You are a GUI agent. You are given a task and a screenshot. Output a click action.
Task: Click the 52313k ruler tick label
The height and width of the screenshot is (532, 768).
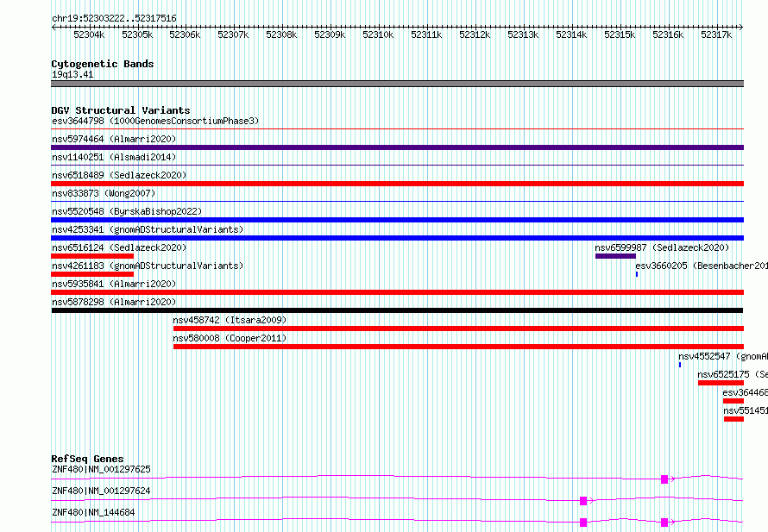pyautogui.click(x=523, y=34)
